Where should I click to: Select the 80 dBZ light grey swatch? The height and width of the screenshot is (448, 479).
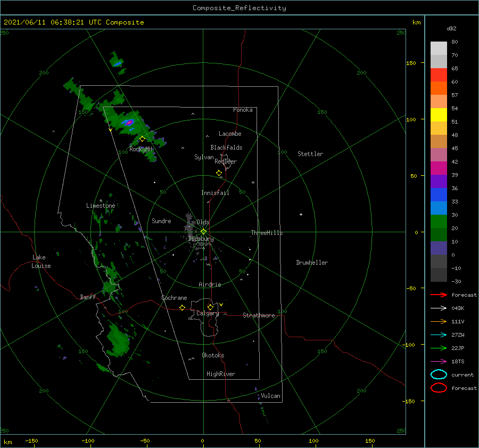click(439, 48)
